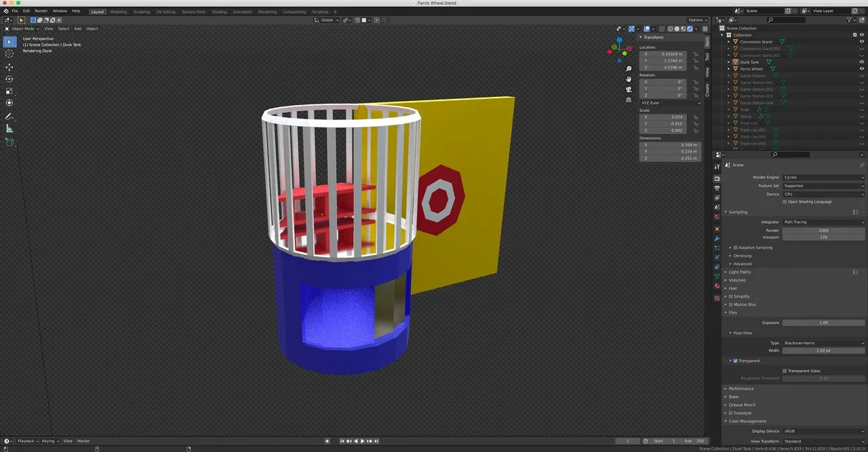
Task: Select the 3D Cursor tool
Action: click(x=9, y=54)
